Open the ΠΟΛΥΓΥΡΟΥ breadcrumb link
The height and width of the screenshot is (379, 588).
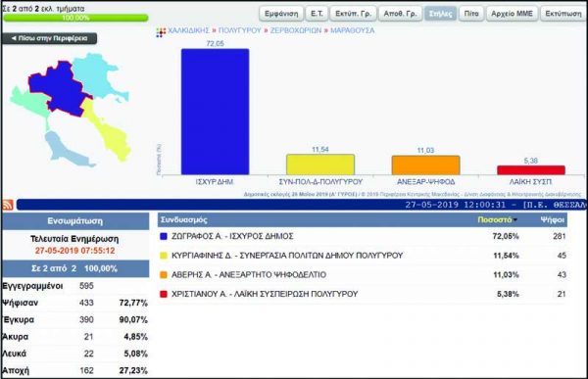[240, 30]
